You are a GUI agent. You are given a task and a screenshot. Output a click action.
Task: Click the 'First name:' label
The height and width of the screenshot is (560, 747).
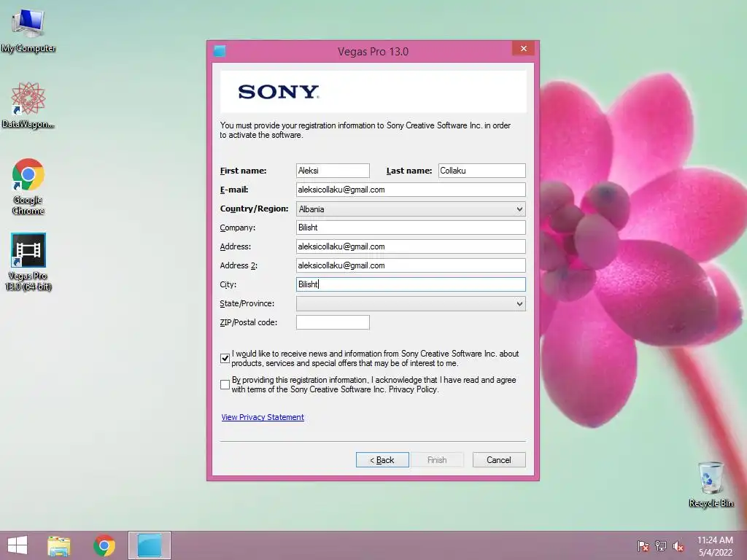[243, 171]
